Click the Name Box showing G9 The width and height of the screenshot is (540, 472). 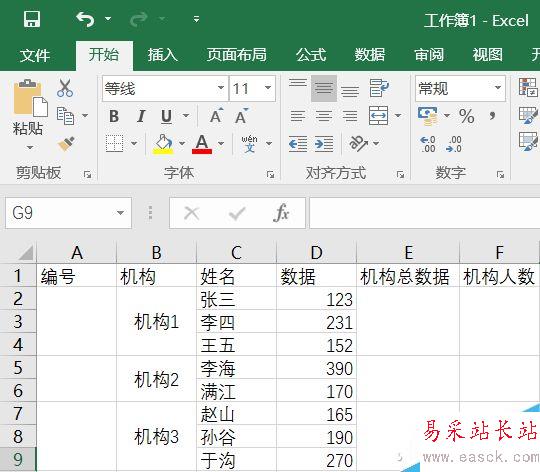[68, 213]
